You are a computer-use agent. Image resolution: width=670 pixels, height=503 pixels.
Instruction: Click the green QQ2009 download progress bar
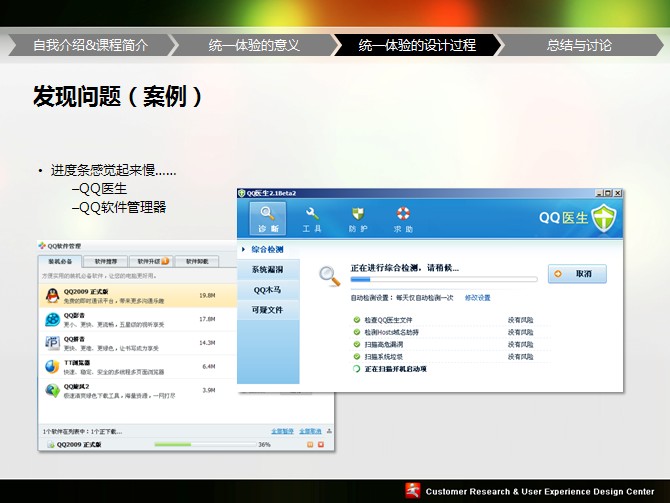click(205, 444)
